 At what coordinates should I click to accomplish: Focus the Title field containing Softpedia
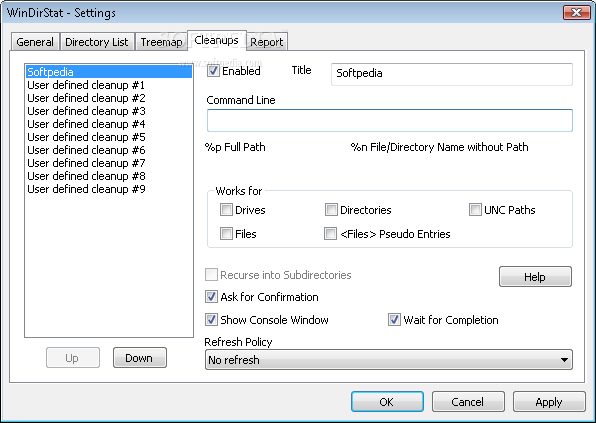click(452, 74)
